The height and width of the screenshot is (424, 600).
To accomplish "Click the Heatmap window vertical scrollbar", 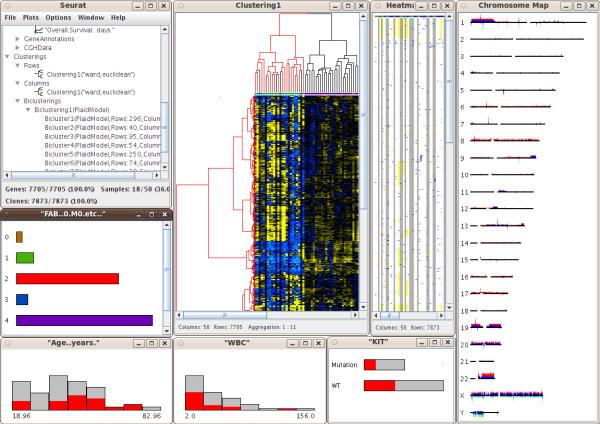I will 450,82.
